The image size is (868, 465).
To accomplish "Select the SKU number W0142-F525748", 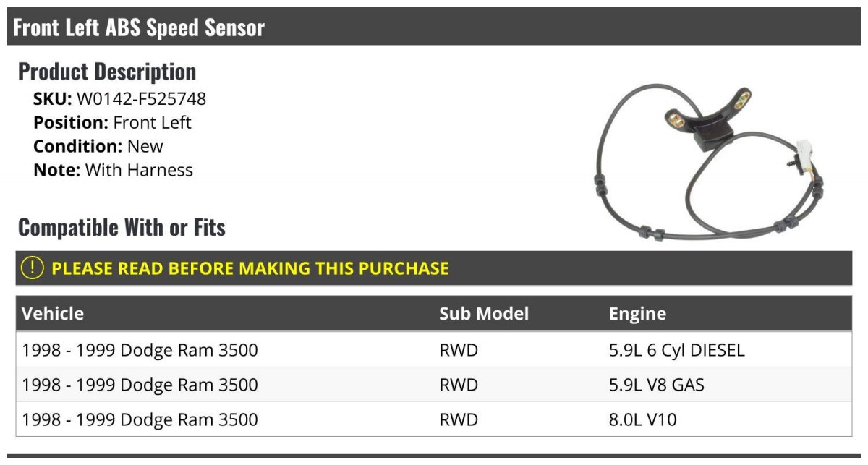I will 142,98.
